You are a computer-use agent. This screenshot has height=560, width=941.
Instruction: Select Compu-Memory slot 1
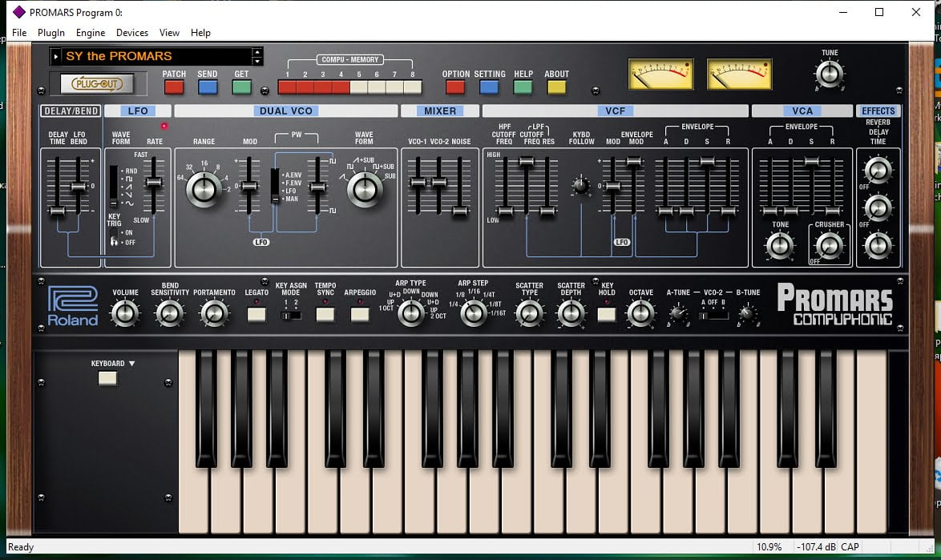pyautogui.click(x=287, y=87)
